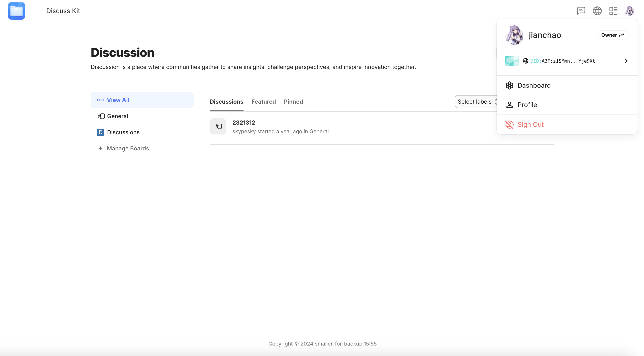This screenshot has width=644, height=356.
Task: Switch to the Featured tab
Action: [263, 102]
